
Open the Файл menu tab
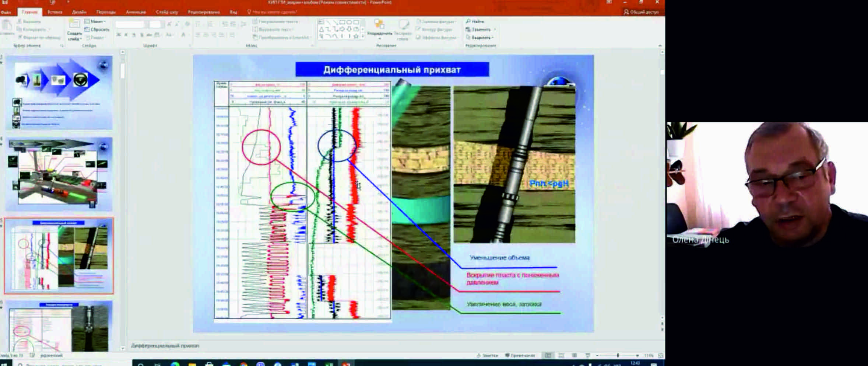[6, 12]
